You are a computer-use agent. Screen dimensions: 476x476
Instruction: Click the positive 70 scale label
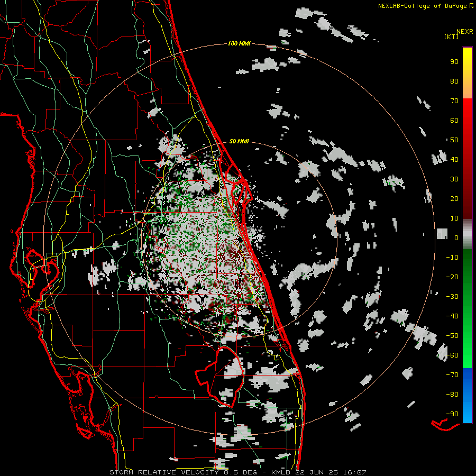[454, 101]
